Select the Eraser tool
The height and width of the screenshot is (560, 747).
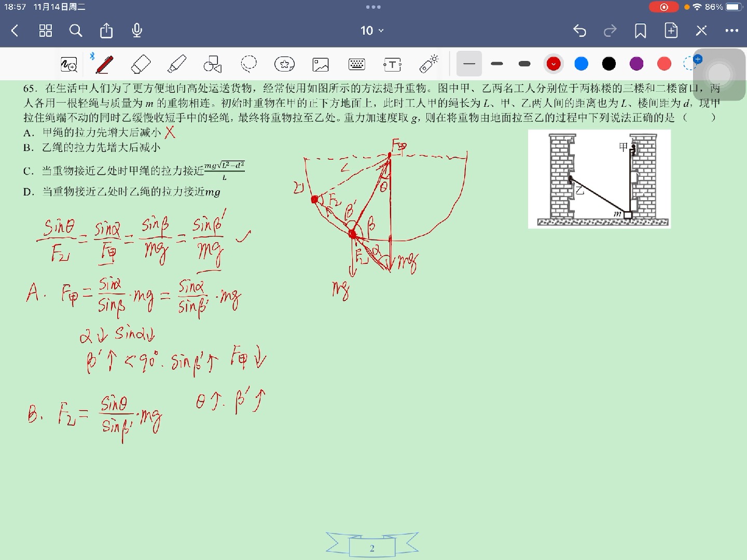point(141,63)
